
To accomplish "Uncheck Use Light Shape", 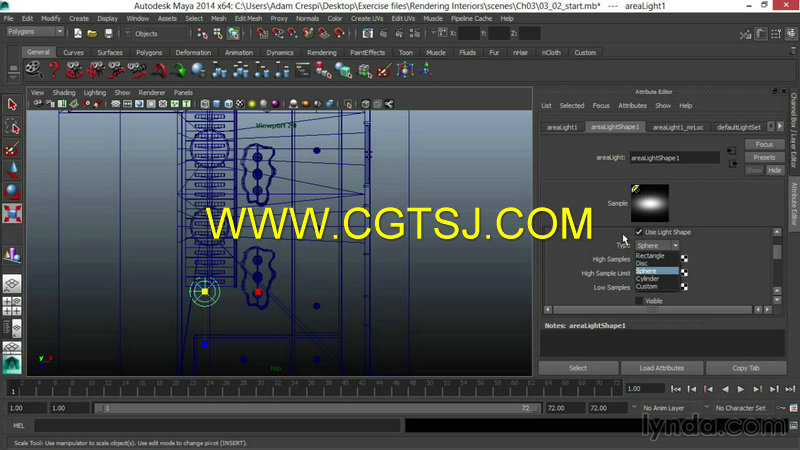I will [639, 232].
